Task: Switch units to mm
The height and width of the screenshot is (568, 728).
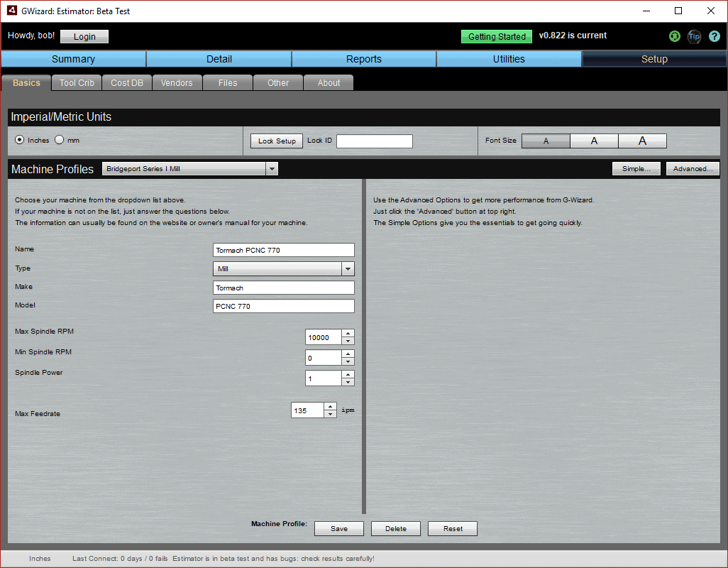Action: (x=60, y=140)
